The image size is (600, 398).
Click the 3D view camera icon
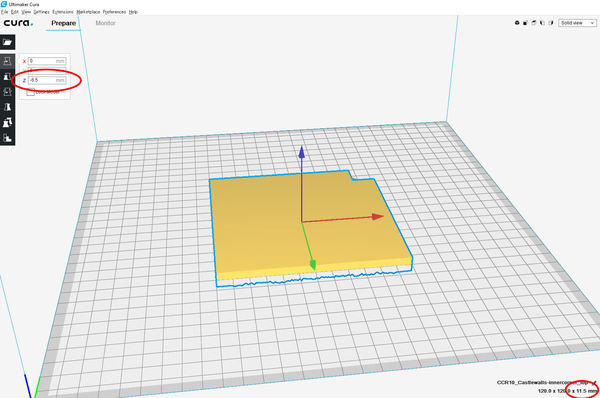click(517, 23)
